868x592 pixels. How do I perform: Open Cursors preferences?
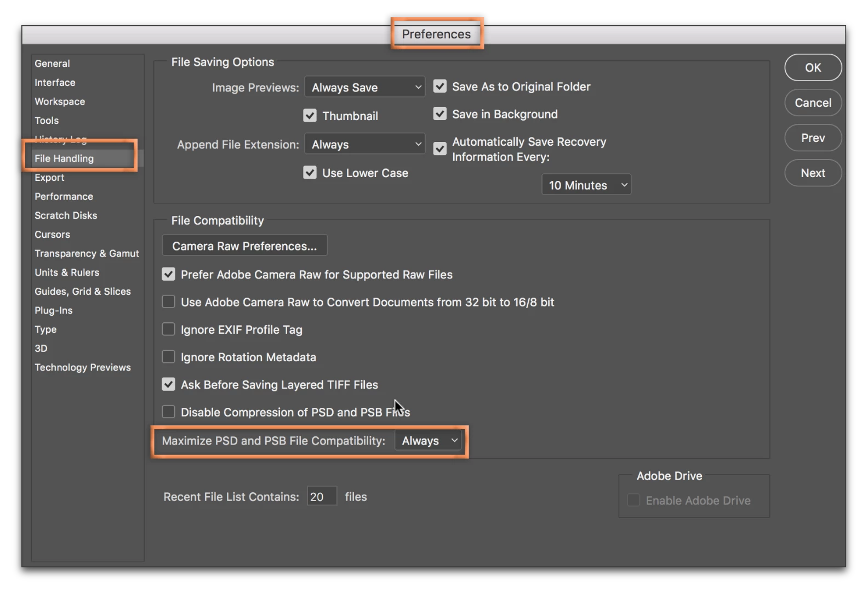coord(53,235)
